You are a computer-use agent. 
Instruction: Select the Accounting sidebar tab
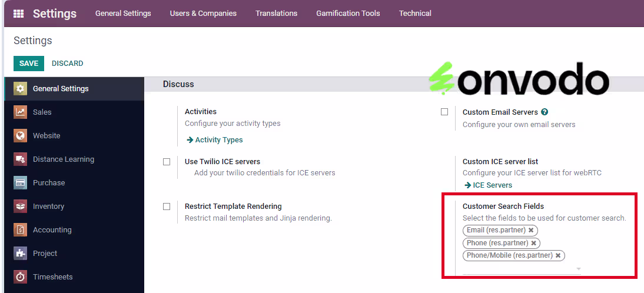[x=74, y=230]
